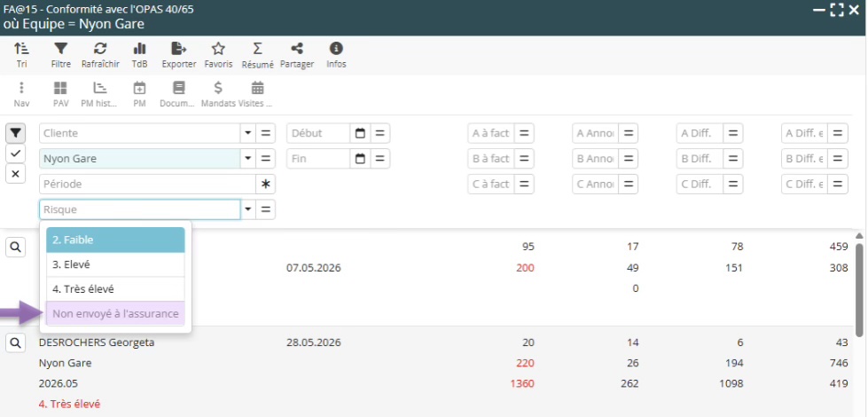The height and width of the screenshot is (417, 868).
Task: Change the operator equals button for Risque
Action: tap(266, 209)
